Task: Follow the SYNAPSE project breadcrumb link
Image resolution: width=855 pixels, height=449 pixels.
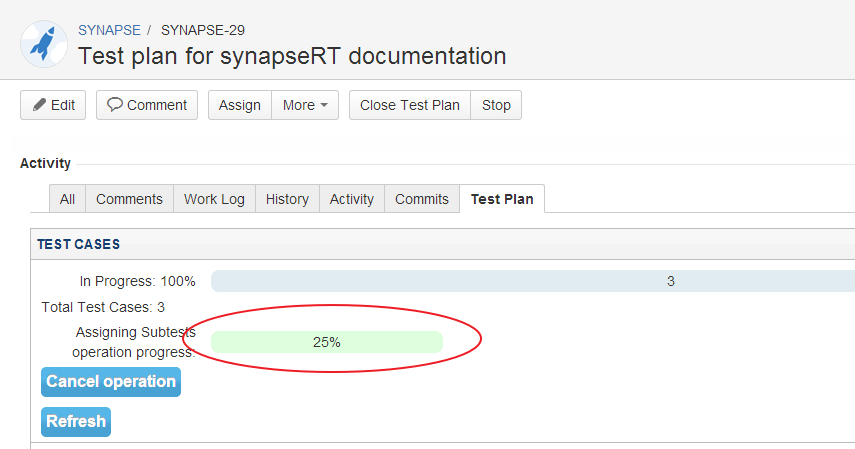Action: pos(109,30)
